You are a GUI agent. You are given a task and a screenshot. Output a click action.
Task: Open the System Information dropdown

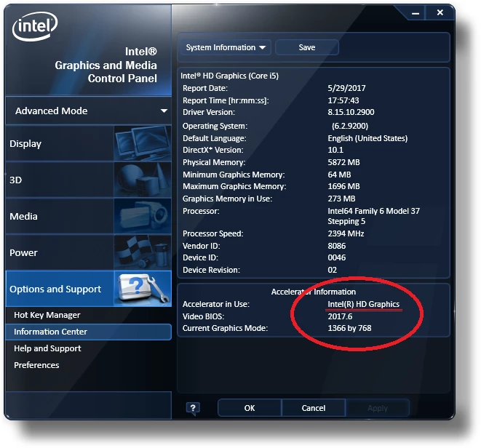tap(226, 47)
